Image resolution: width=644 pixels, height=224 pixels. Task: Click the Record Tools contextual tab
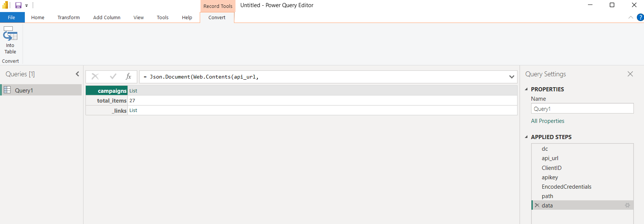218,6
